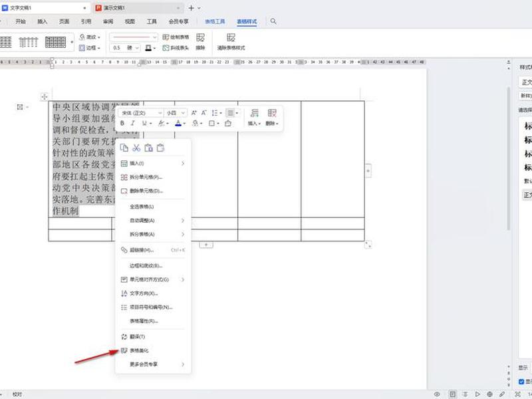Screen dimensions: 532x399
Task: Open the 底纹 shading dropdown
Action: pos(90,37)
